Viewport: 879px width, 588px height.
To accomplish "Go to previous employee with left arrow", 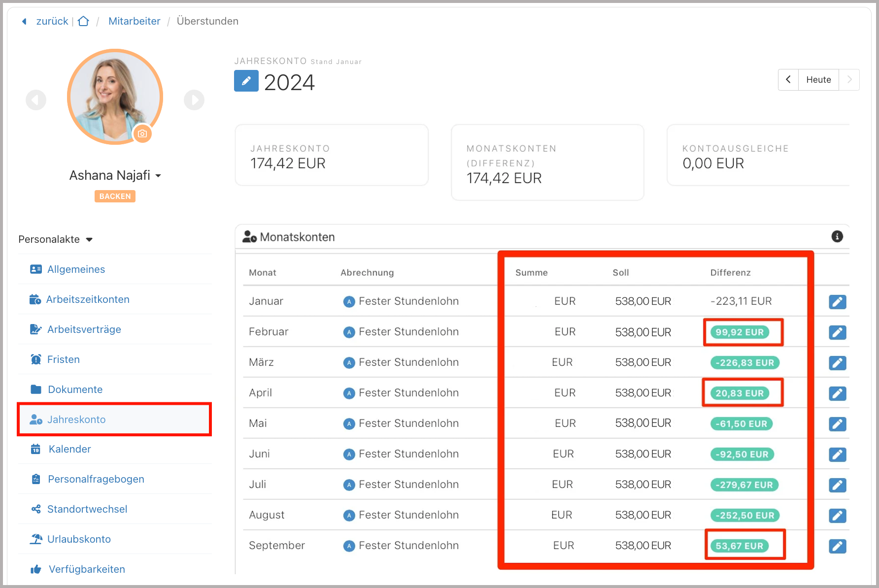I will click(36, 100).
